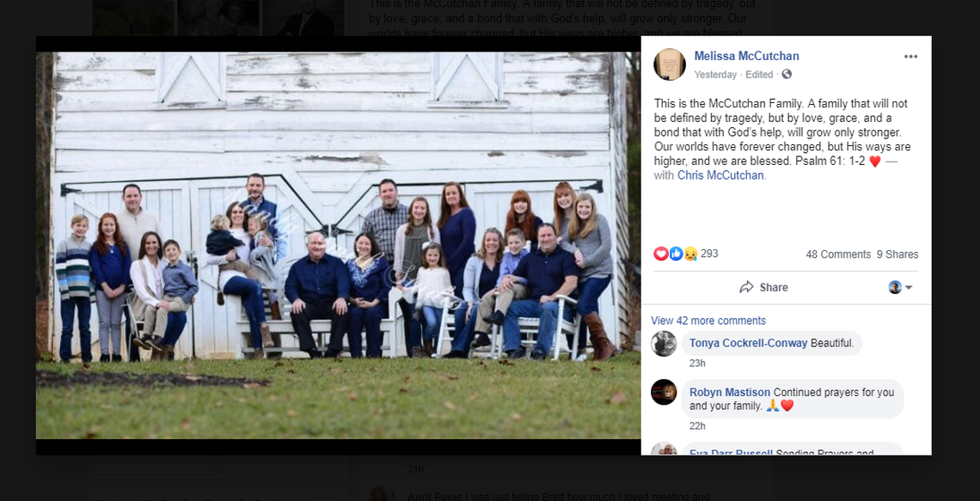Open Tonya Cockrell-Conway's name link
Screen dimensions: 980x501
click(748, 343)
